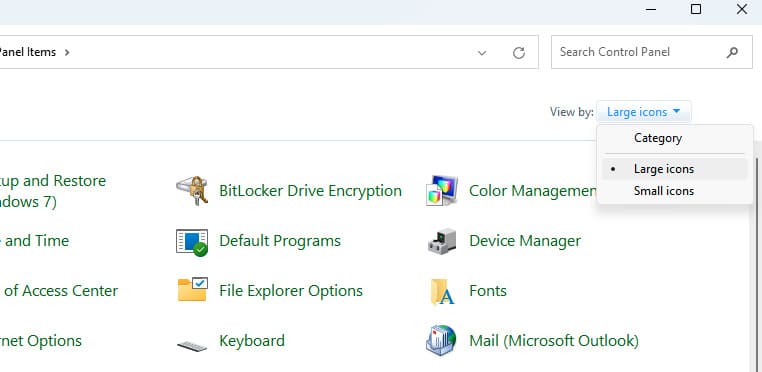The image size is (762, 372).
Task: Open the Default Programs icon
Action: point(192,242)
